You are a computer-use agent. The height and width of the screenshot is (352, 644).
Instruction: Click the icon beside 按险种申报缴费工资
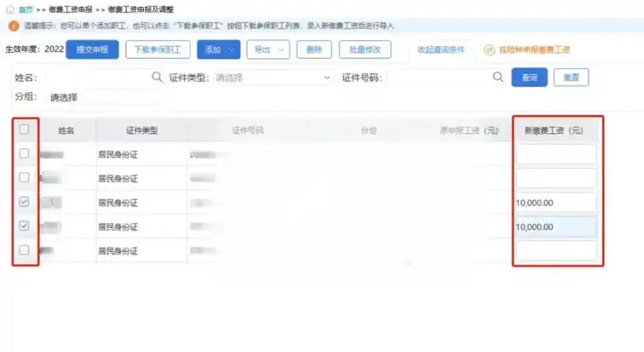pos(489,50)
